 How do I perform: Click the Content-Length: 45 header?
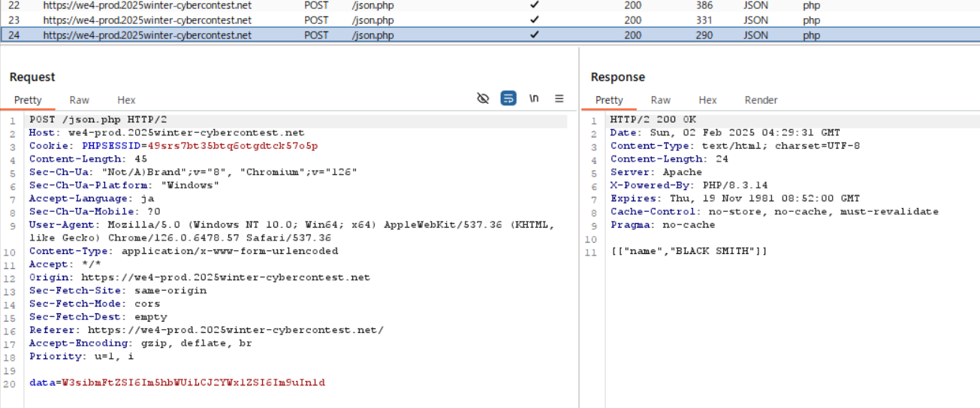[x=89, y=159]
